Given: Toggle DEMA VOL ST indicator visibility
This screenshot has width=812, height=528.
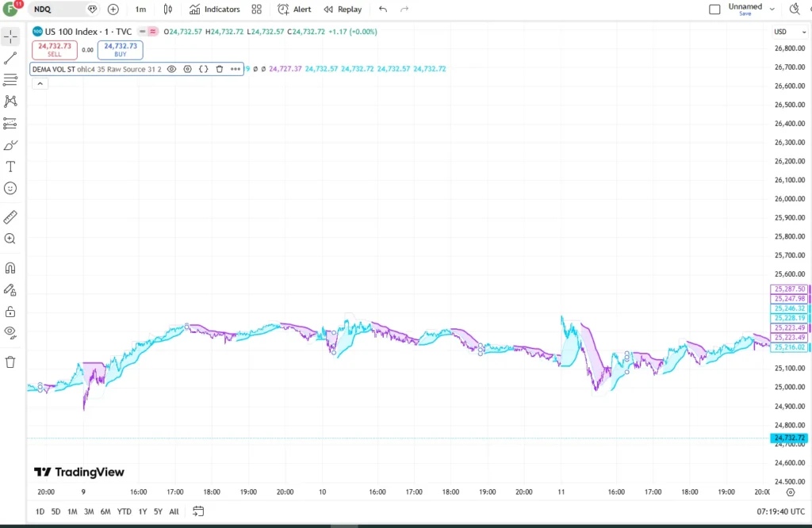Looking at the screenshot, I should [x=171, y=69].
